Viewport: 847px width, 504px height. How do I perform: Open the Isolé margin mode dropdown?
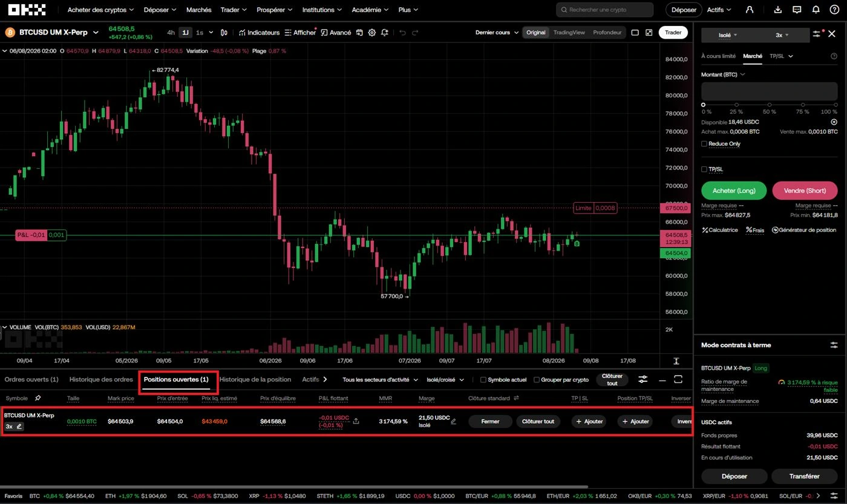coord(728,35)
